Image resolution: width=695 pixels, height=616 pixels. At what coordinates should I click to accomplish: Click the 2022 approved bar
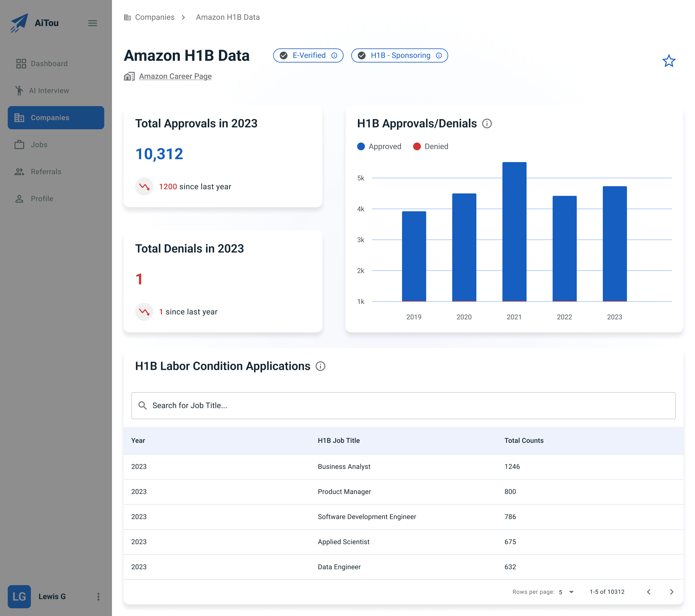(x=565, y=249)
